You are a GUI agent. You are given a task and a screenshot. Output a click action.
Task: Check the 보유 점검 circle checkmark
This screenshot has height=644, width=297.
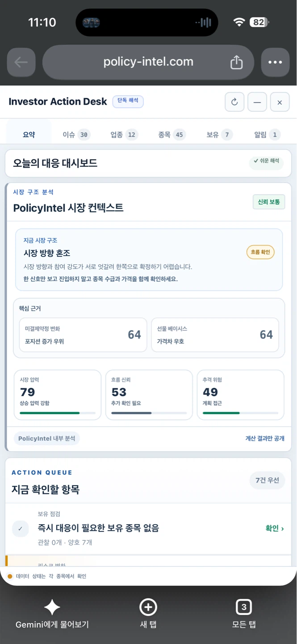[20, 529]
